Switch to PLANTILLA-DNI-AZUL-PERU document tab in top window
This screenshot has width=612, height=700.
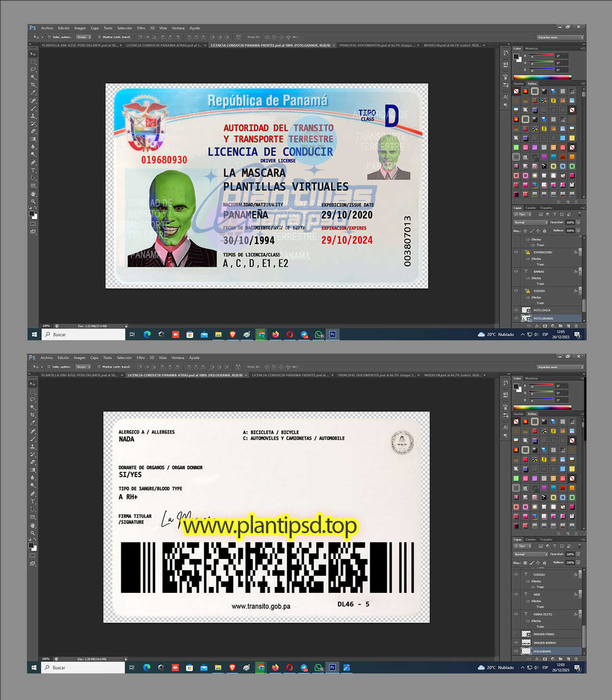pos(79,45)
